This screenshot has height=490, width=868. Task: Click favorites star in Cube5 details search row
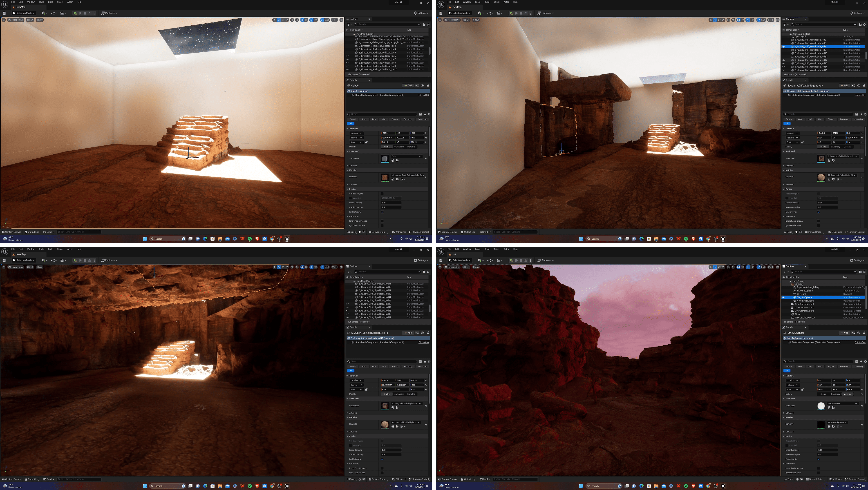(x=425, y=114)
